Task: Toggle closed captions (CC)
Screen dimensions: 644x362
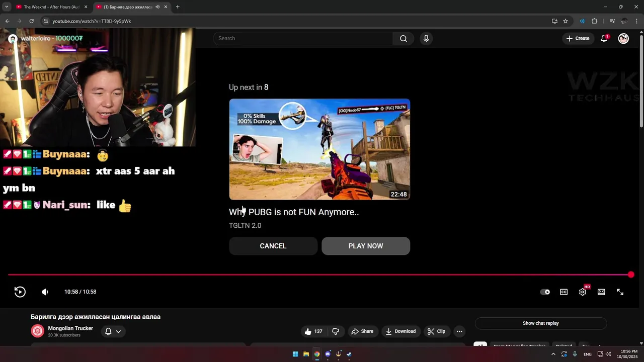Action: (564, 292)
